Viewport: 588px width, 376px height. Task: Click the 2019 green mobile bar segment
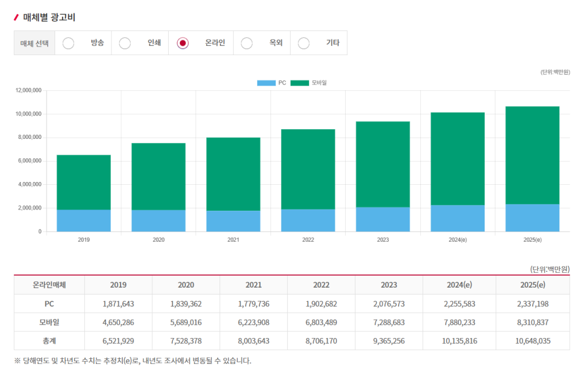tap(84, 182)
